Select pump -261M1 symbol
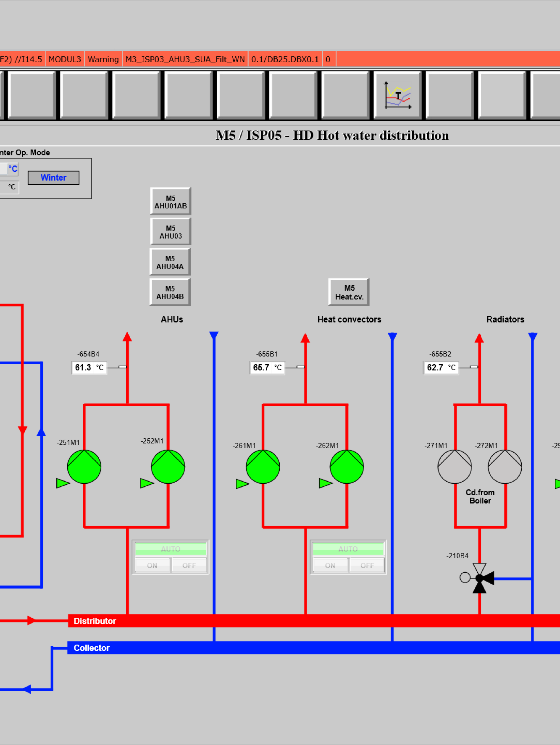The width and height of the screenshot is (560, 745). [263, 466]
